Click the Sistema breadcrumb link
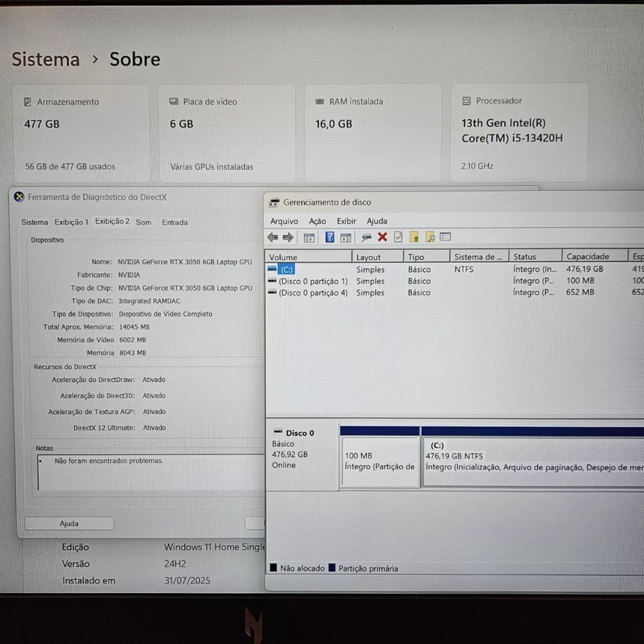This screenshot has height=644, width=644. pyautogui.click(x=46, y=59)
